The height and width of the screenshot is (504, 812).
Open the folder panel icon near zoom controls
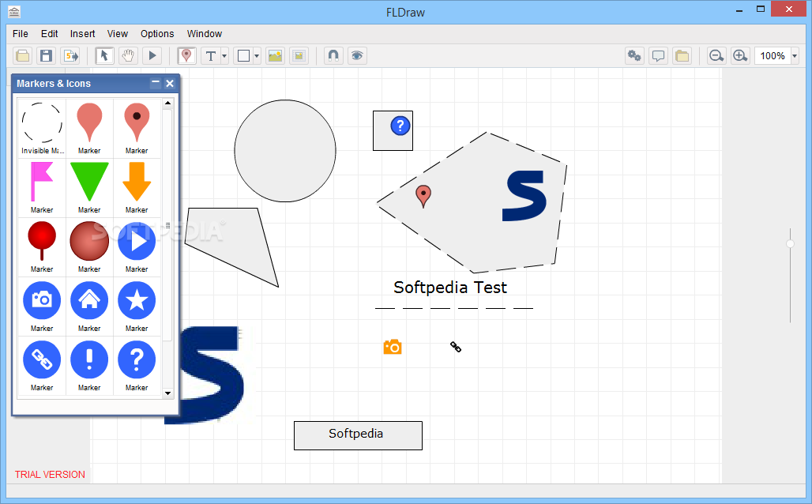pos(682,55)
